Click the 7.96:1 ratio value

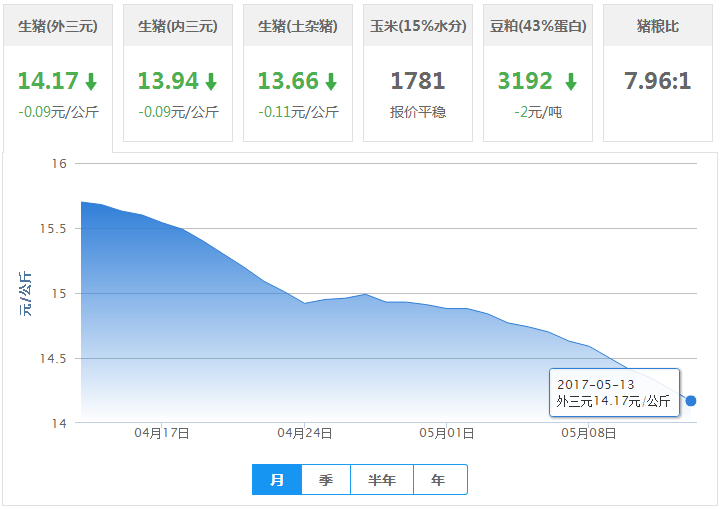[x=658, y=81]
